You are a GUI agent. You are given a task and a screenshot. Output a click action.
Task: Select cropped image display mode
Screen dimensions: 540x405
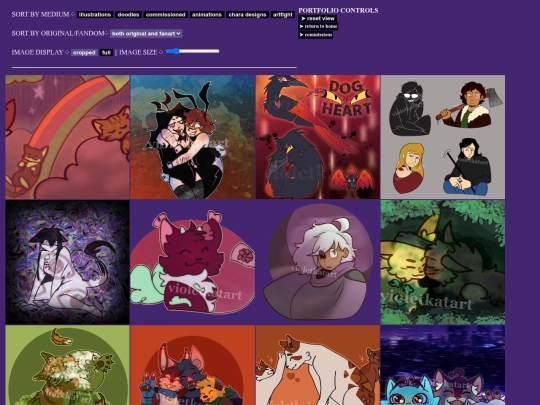tap(84, 52)
